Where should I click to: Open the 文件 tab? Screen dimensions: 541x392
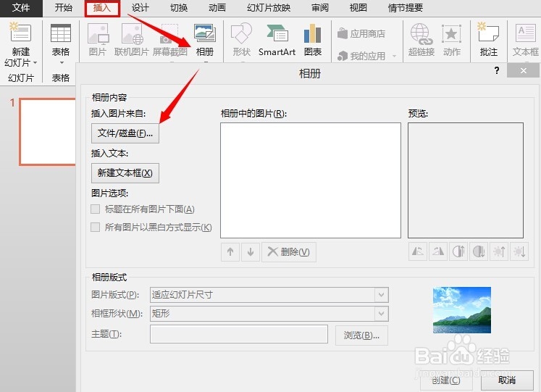coord(21,7)
